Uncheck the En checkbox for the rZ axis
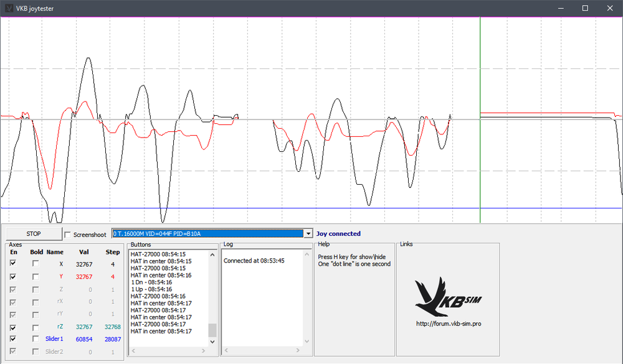The width and height of the screenshot is (623, 364). click(14, 326)
